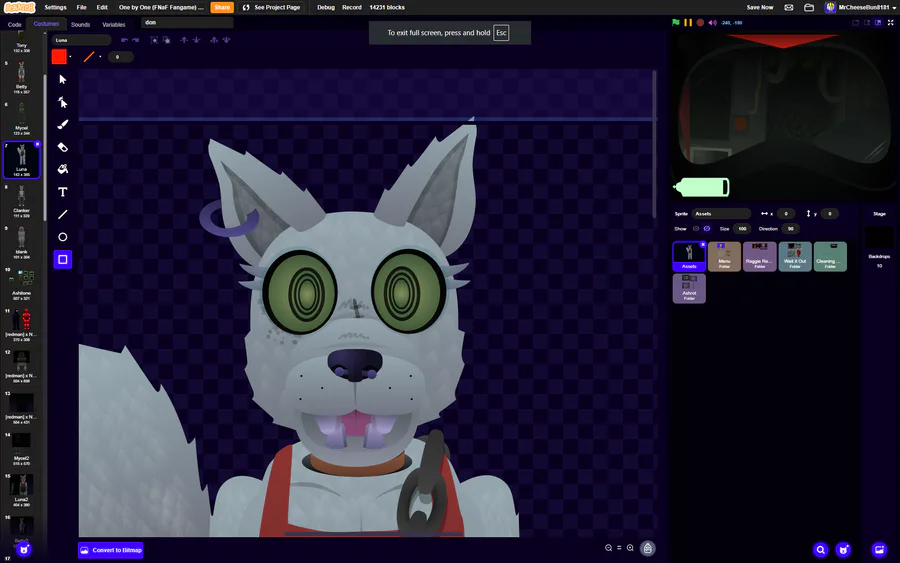
Task: Open the Edit menu
Action: click(102, 7)
